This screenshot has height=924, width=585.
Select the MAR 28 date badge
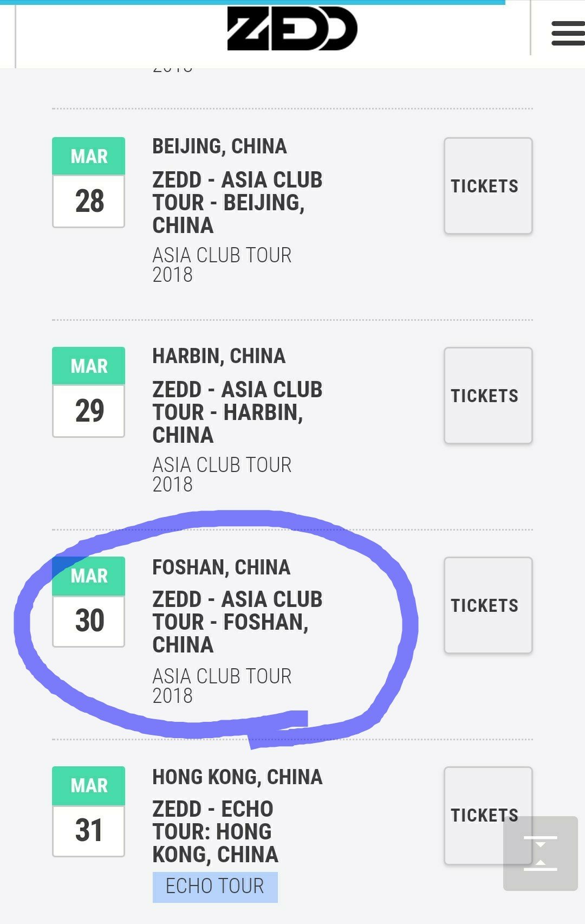click(x=89, y=183)
